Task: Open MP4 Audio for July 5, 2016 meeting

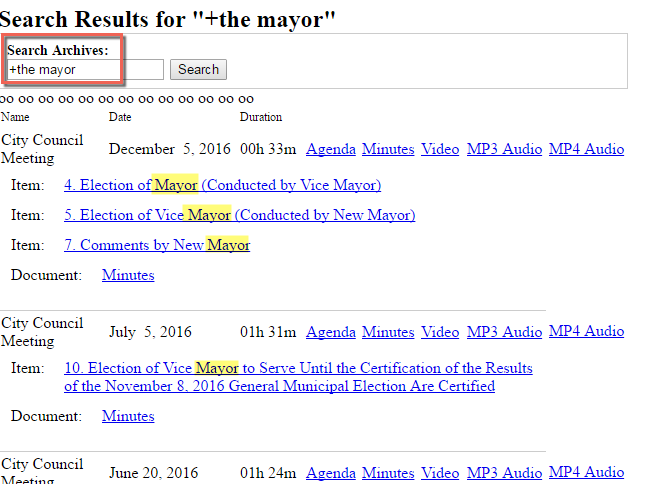Action: coord(586,331)
